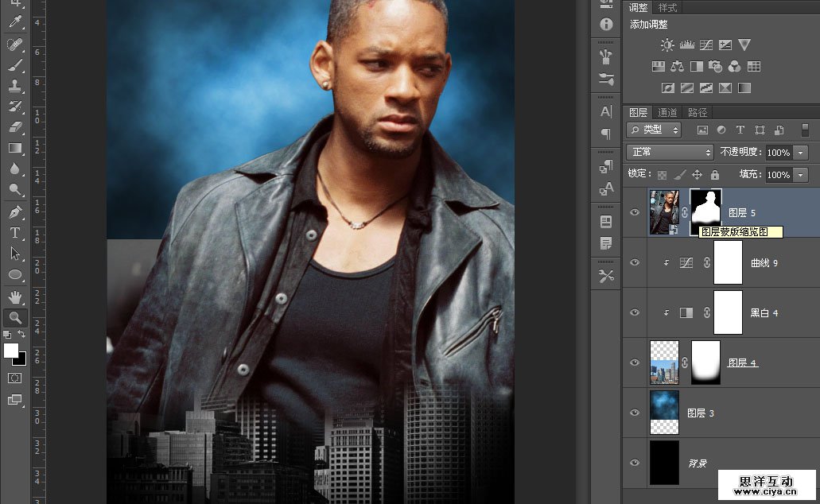Click the white foreground color swatch

[10, 351]
